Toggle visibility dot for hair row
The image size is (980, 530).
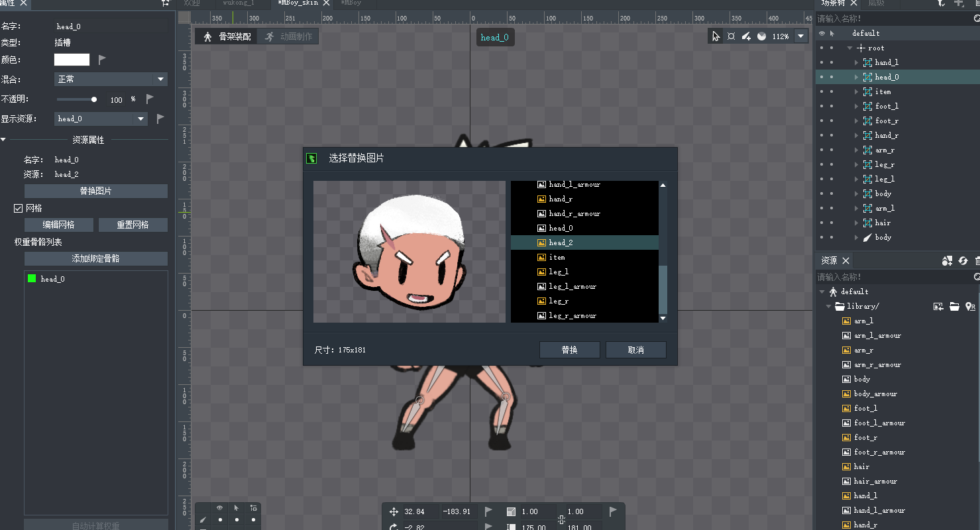point(822,223)
